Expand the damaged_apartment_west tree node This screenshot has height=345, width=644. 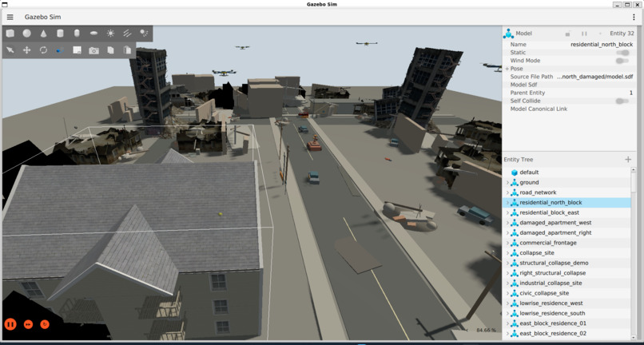(x=507, y=223)
